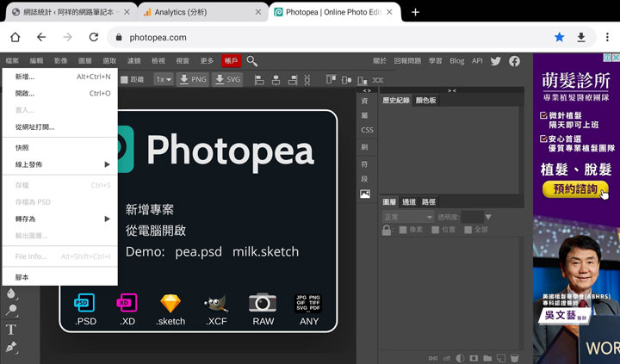Screen dimensions: 620x364
Task: Click the distribute horizontally icon
Action: click(x=378, y=80)
